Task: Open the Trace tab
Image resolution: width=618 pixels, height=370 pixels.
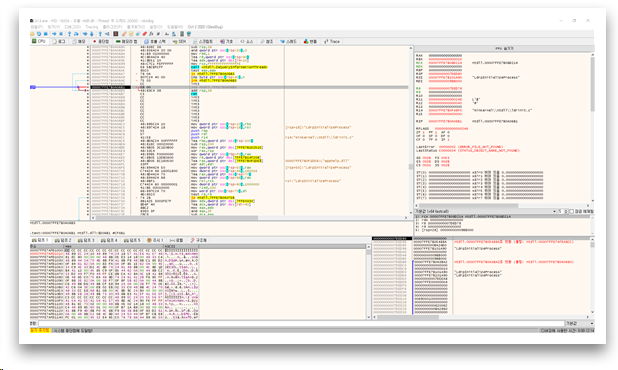Action: [332, 41]
